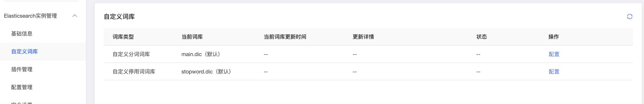Click the refresh icon for 自定义词库
The image size is (644, 104).
[x=630, y=17]
